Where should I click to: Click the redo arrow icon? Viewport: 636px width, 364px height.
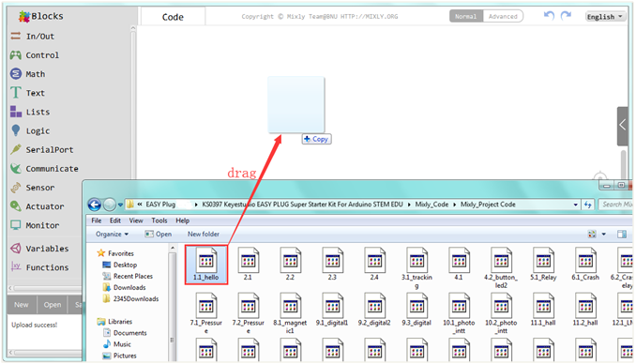566,16
